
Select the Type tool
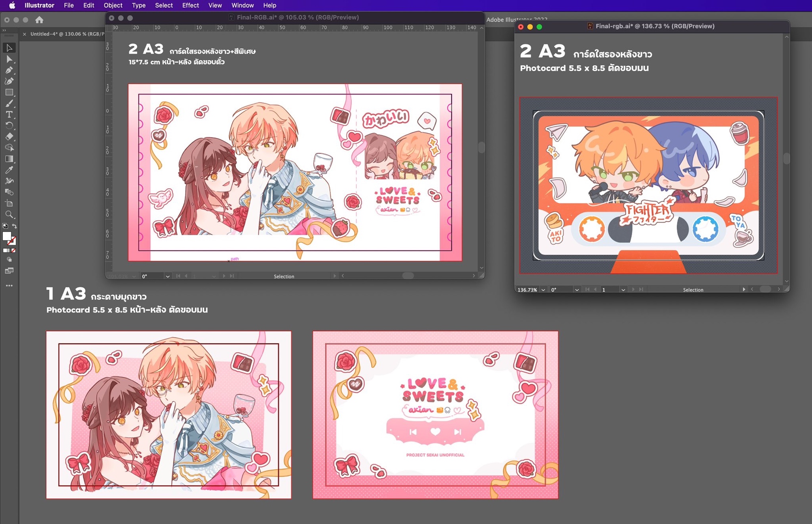pos(9,114)
